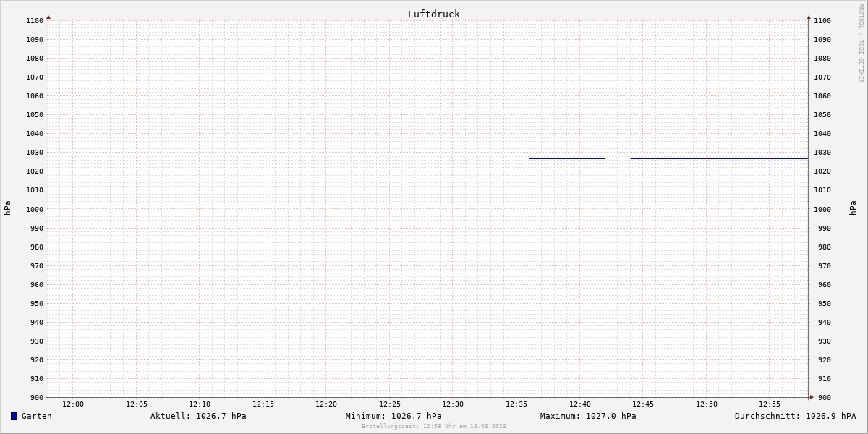Image resolution: width=868 pixels, height=434 pixels.
Task: Click the arrowhead atop the left y-axis
Action: coord(48,17)
